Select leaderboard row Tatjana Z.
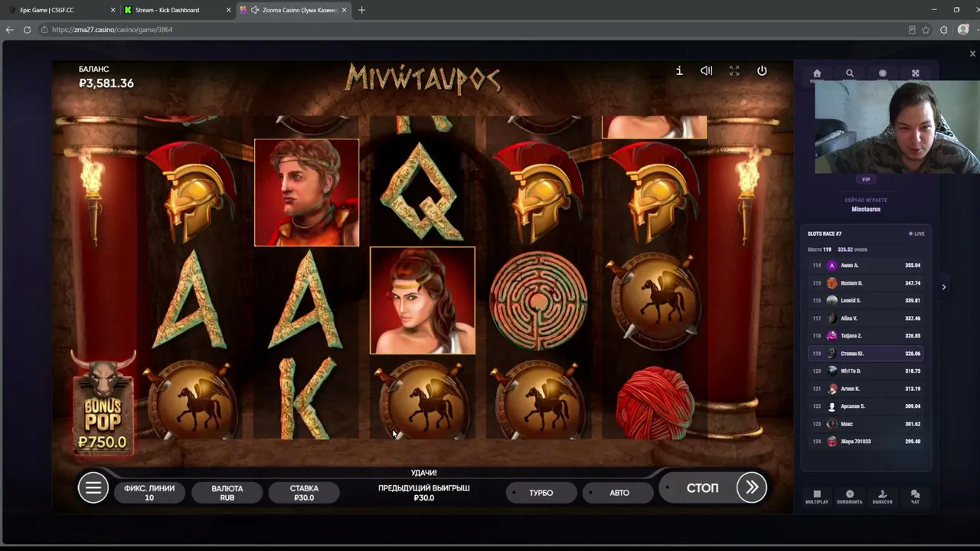Screen dimensions: 980x551 point(866,336)
